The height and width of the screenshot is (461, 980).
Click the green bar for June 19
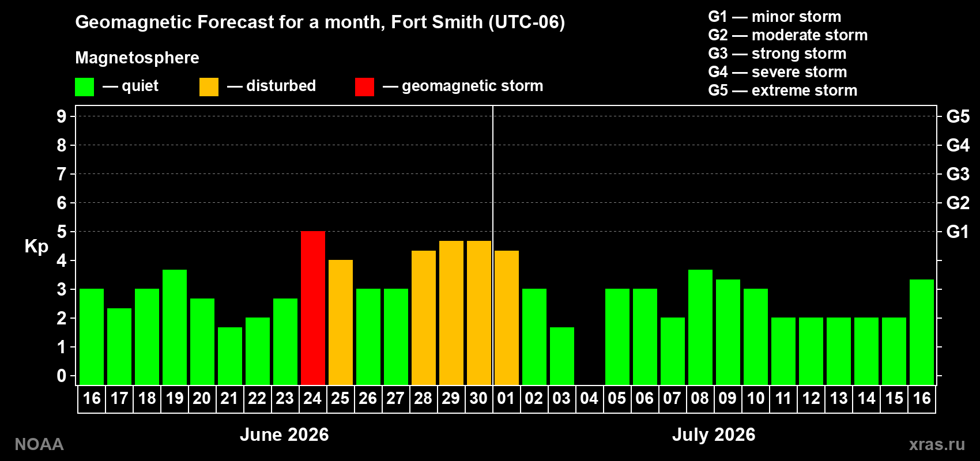[x=175, y=327]
